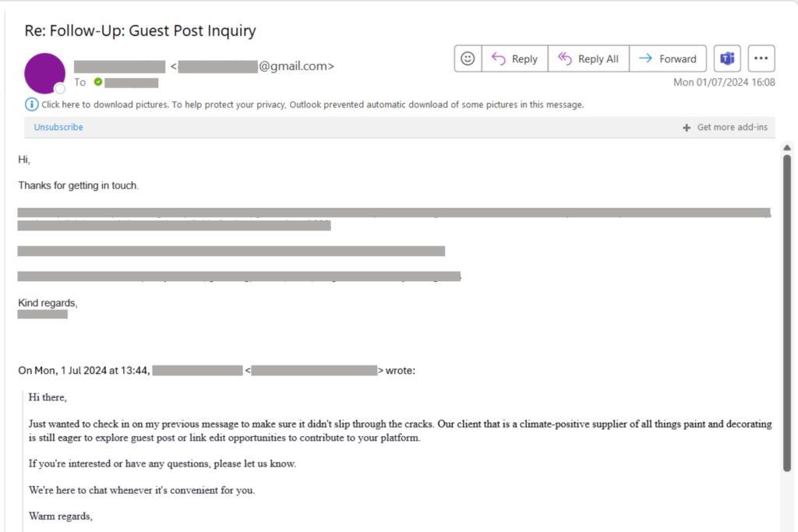Click the Reply All double-arrow icon
This screenshot has height=532, width=798.
564,59
